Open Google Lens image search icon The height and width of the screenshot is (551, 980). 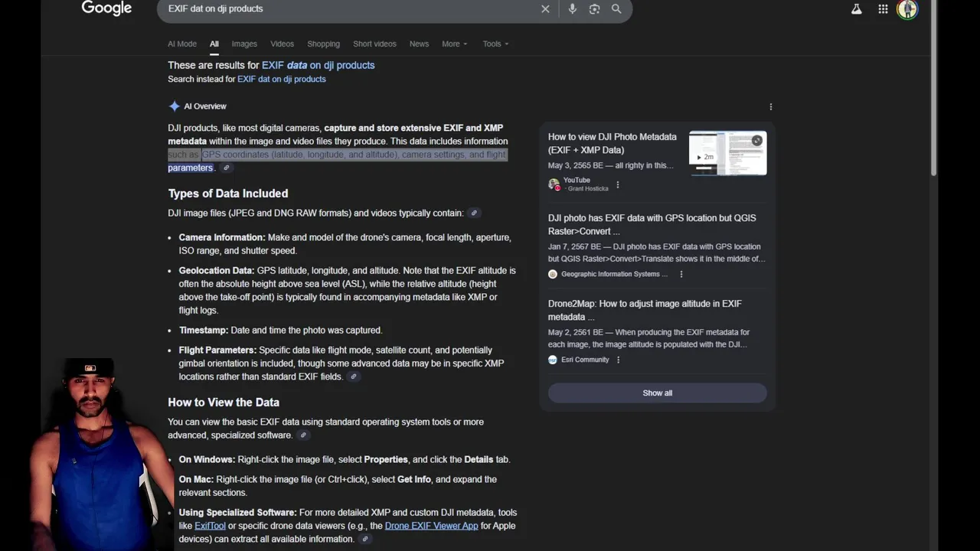(594, 9)
